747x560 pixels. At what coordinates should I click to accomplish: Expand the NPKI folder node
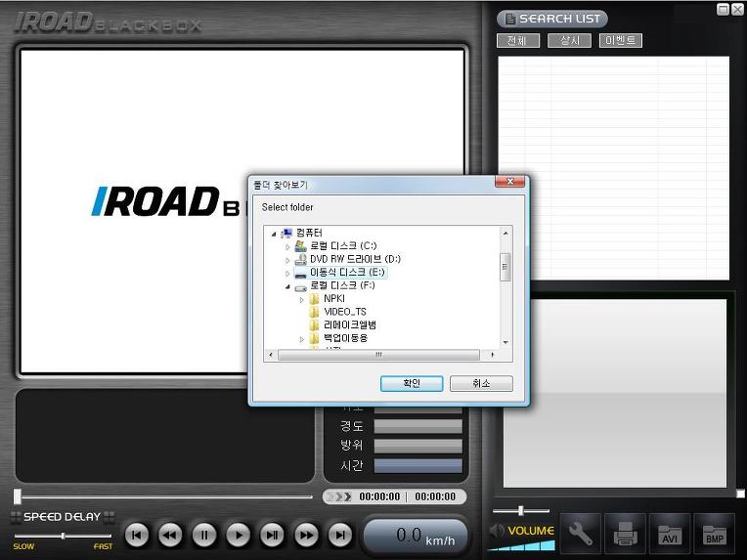pos(301,299)
